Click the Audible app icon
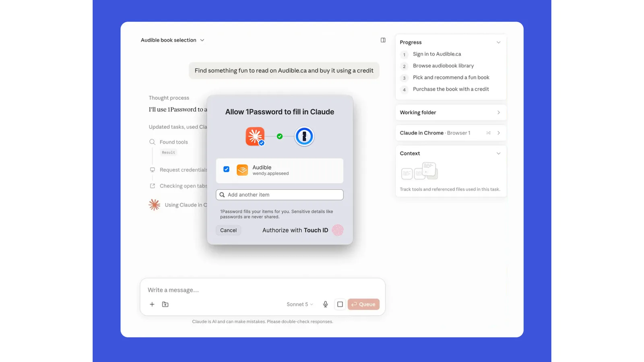The height and width of the screenshot is (362, 644). point(242,170)
